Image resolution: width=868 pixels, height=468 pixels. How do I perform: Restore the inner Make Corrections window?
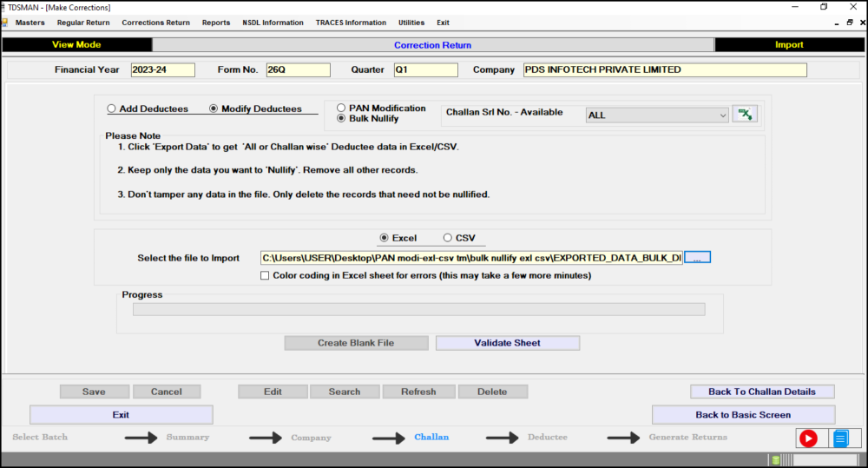(850, 23)
